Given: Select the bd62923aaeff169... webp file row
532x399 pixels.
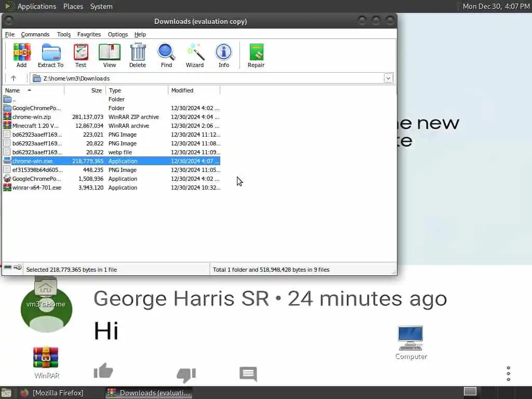Looking at the screenshot, I should (x=112, y=152).
